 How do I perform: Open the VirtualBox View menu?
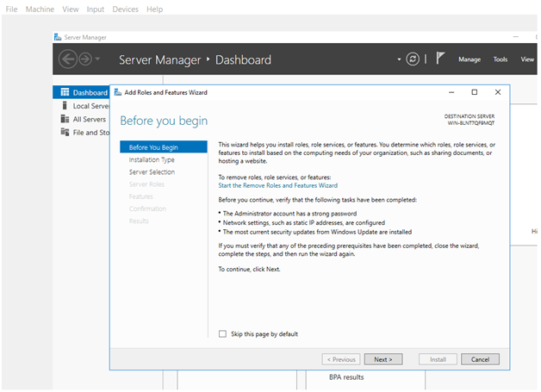71,9
